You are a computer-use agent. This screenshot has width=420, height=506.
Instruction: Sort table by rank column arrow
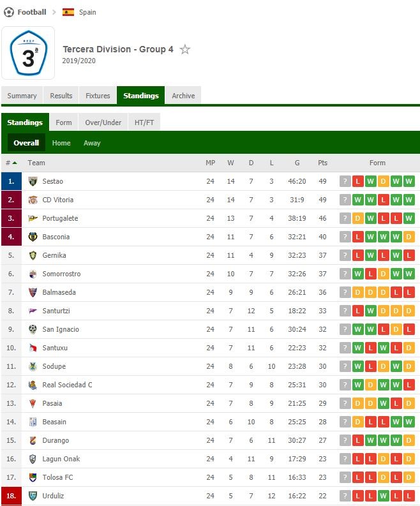click(15, 163)
